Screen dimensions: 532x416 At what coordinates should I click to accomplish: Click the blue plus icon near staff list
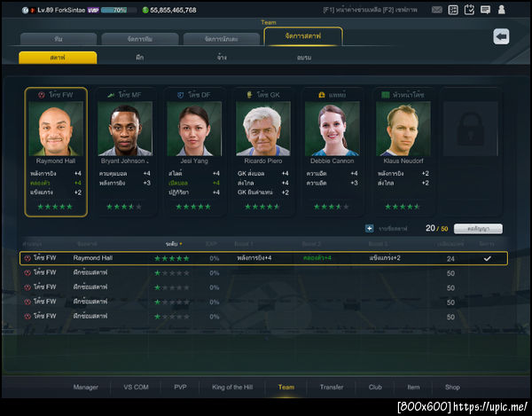click(370, 228)
